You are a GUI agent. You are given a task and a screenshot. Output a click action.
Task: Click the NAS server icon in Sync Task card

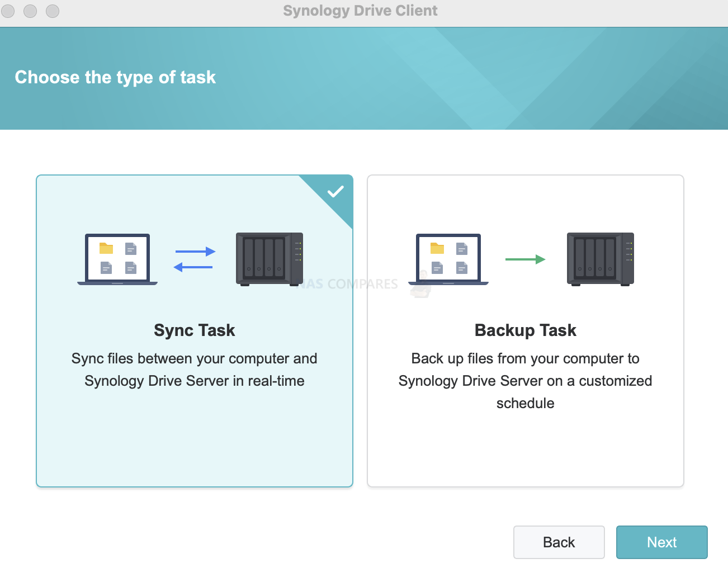pyautogui.click(x=270, y=259)
